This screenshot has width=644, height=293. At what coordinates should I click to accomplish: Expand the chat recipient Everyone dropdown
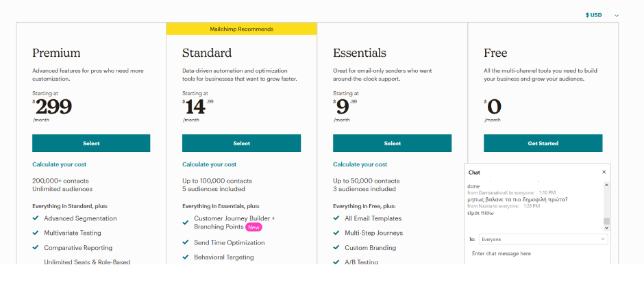click(543, 239)
